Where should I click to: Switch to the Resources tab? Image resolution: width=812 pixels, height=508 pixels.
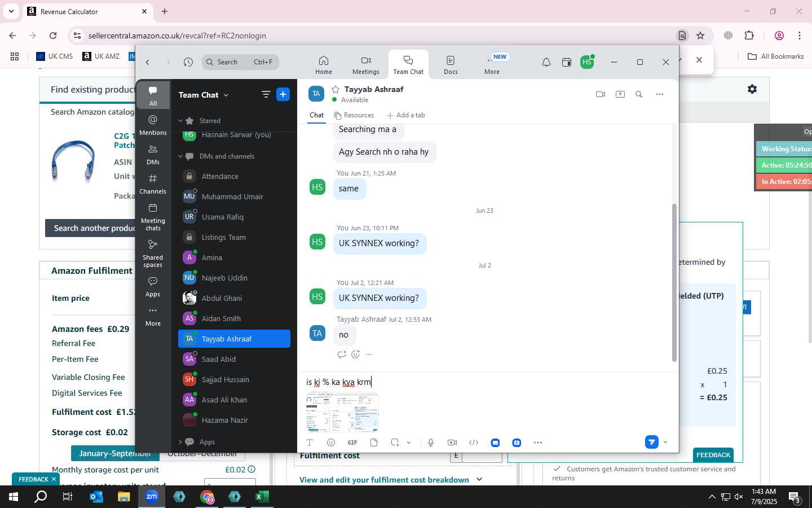[354, 115]
